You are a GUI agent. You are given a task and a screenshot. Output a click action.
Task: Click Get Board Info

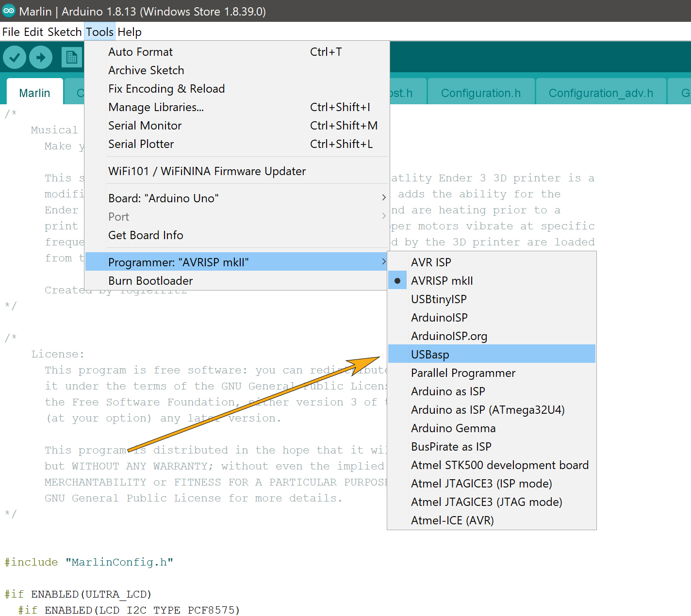[x=146, y=235]
